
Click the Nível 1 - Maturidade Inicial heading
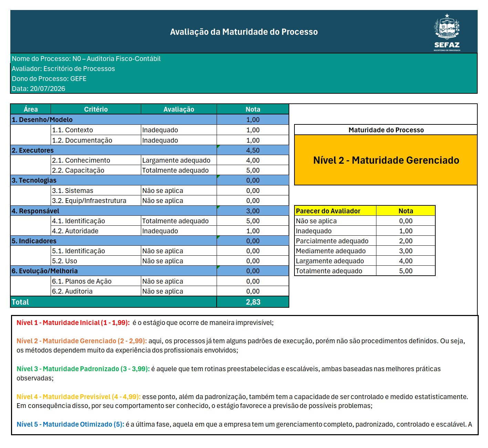[73, 323]
